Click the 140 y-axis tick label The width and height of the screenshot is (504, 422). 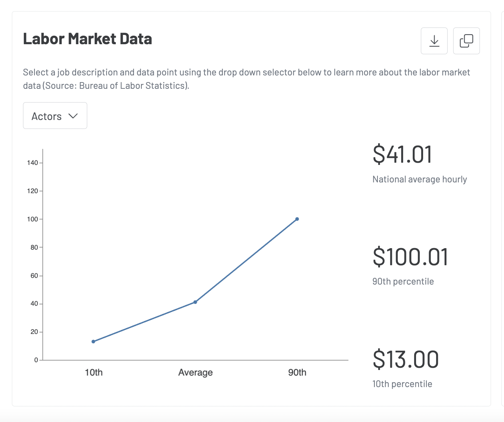[32, 163]
